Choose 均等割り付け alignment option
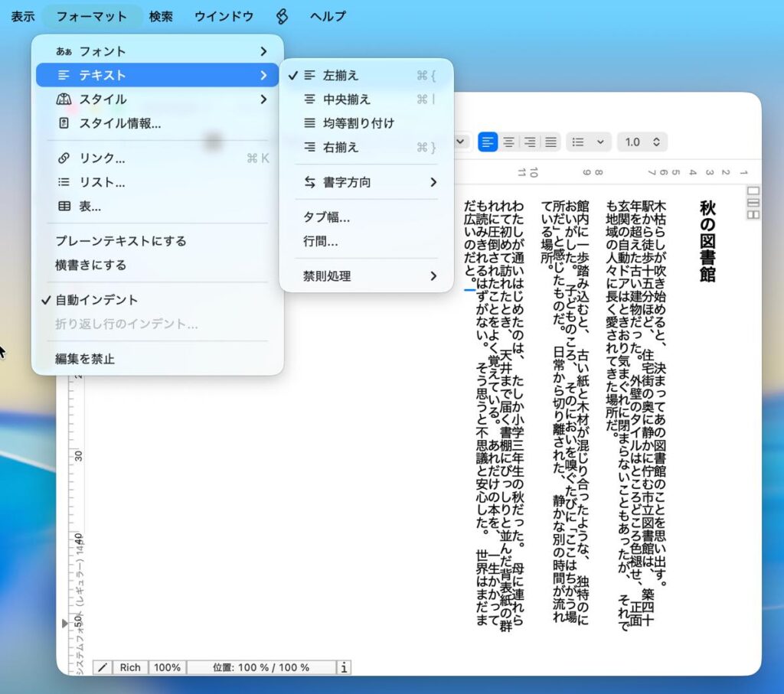This screenshot has width=784, height=694. pyautogui.click(x=358, y=123)
